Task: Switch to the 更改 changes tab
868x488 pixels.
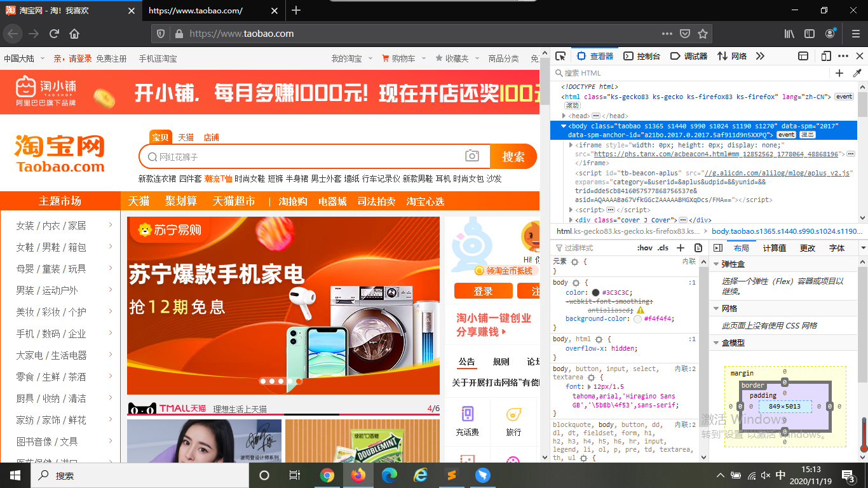Action: click(x=808, y=248)
